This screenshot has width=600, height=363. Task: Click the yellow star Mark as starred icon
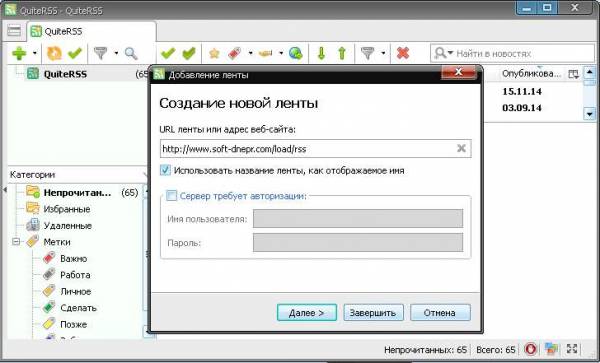click(214, 54)
